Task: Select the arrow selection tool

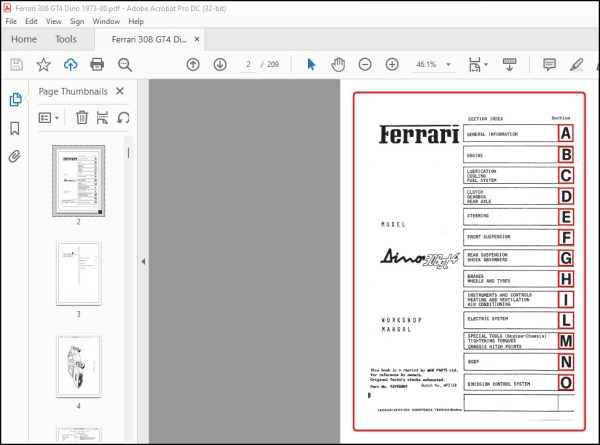Action: pyautogui.click(x=311, y=64)
